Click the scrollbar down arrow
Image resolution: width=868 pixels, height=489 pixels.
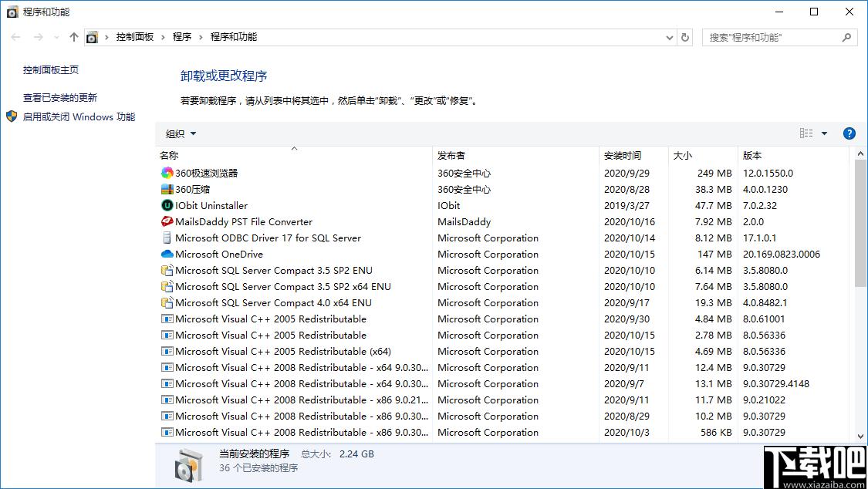coord(860,437)
